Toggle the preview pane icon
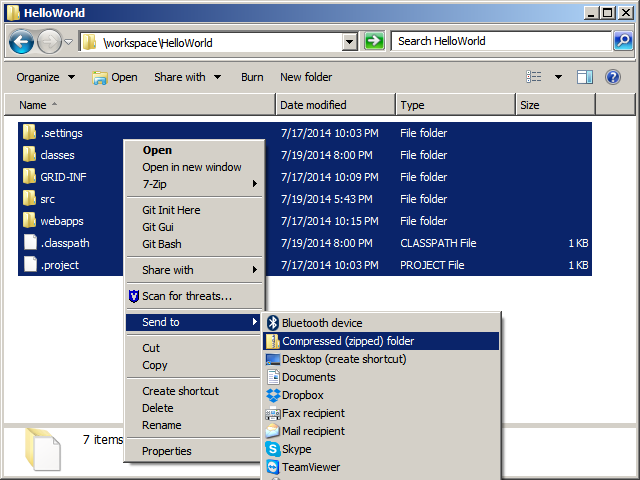The width and height of the screenshot is (640, 480). tap(585, 77)
